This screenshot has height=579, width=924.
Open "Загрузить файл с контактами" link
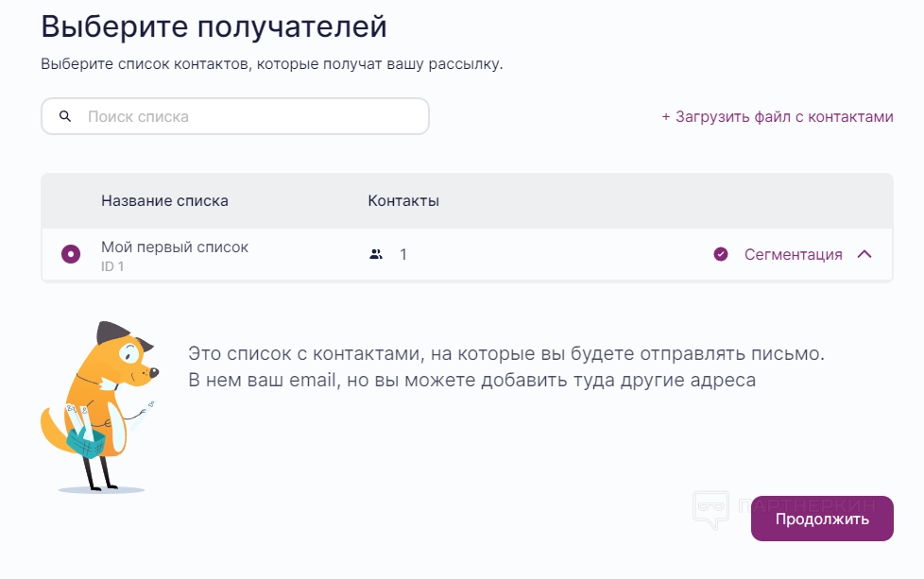777,117
